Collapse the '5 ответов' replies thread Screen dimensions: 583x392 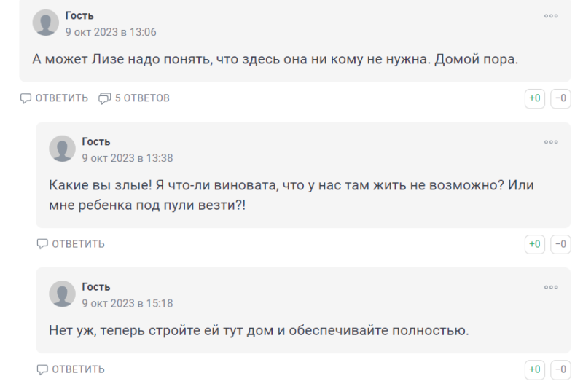click(x=134, y=98)
